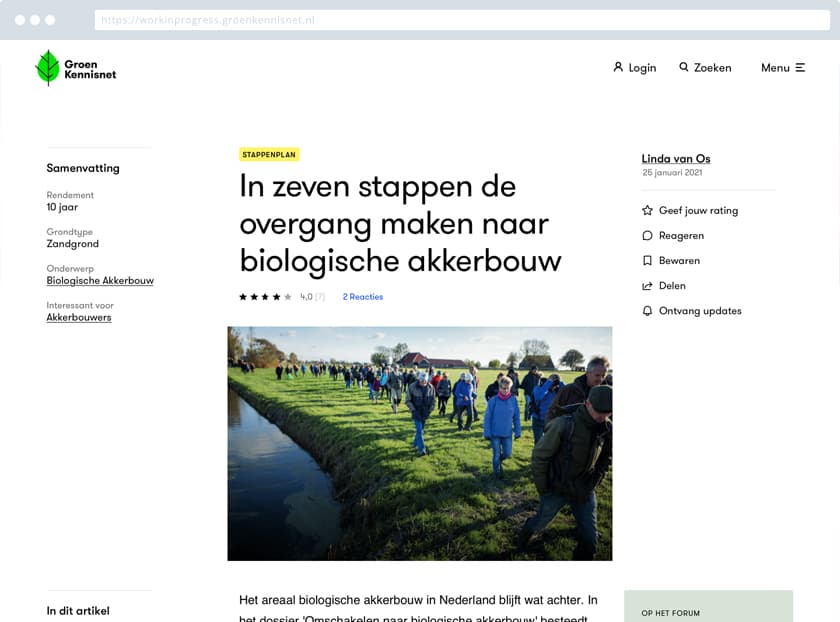Select the fifth grey rating star
The height and width of the screenshot is (622, 840).
288,297
